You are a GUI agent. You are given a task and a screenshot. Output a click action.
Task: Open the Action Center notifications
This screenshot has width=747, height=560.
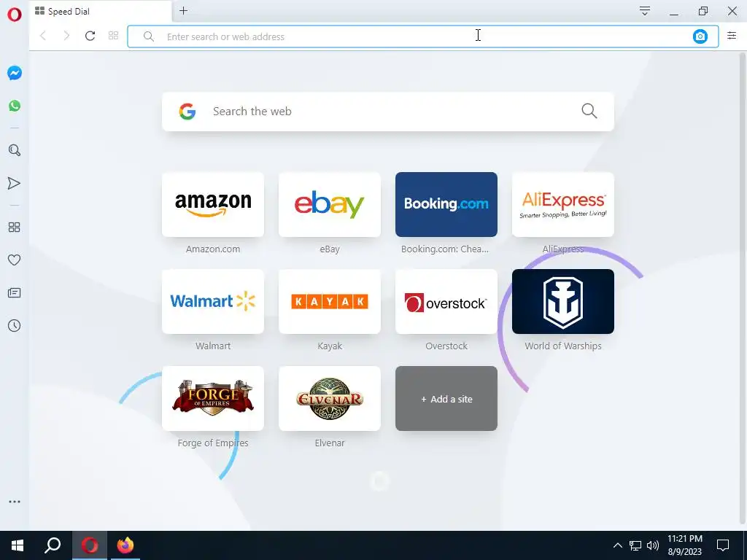tap(723, 545)
